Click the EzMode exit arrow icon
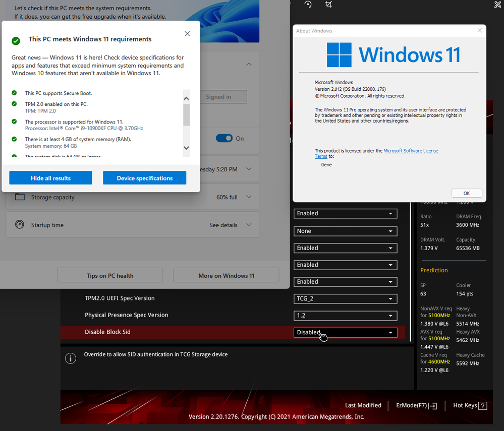The width and height of the screenshot is (504, 431). pos(433,406)
